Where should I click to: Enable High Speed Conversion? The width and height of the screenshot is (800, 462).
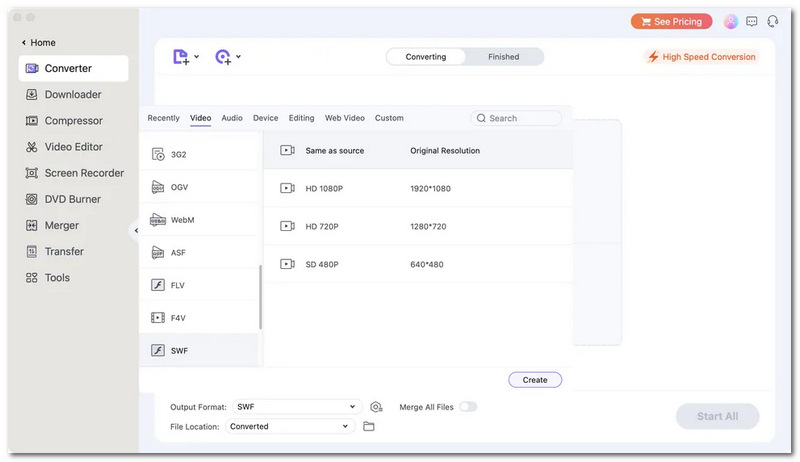point(702,57)
